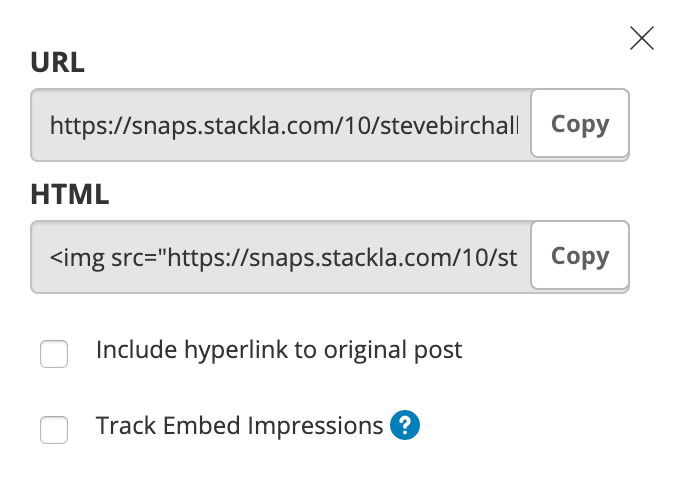Screen dimensions: 674x484
Task: Copy the HTML img embed code
Action: click(x=580, y=255)
